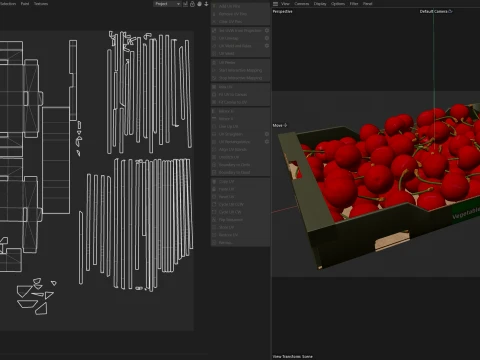The height and width of the screenshot is (360, 480).
Task: Open the Paint menu
Action: 25,4
